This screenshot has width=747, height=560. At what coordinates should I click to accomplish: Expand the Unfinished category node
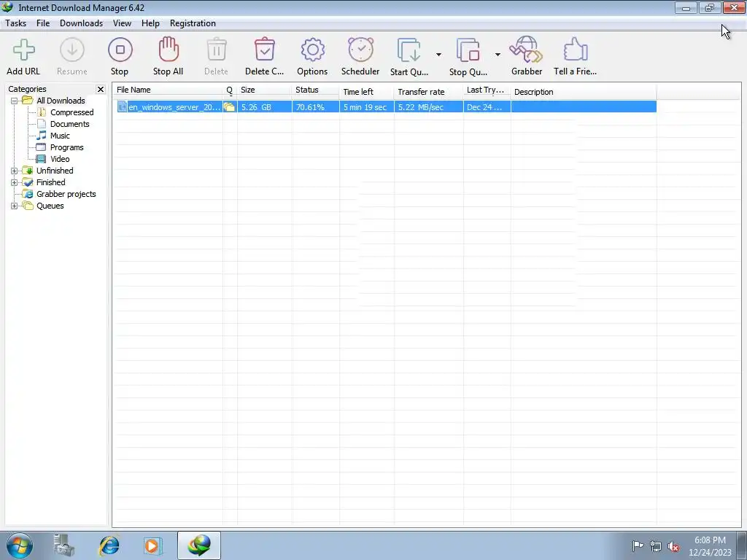pyautogui.click(x=15, y=171)
